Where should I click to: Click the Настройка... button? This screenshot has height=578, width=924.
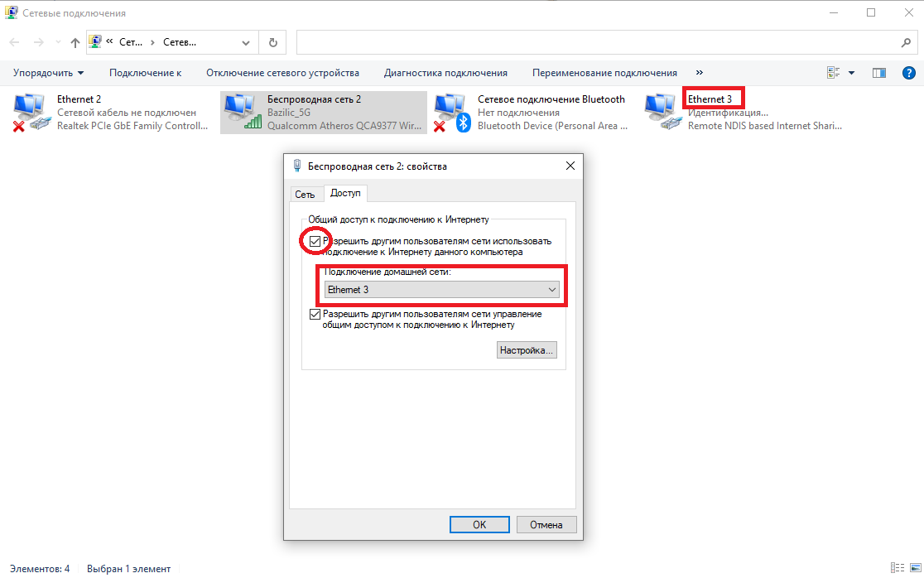pos(527,350)
